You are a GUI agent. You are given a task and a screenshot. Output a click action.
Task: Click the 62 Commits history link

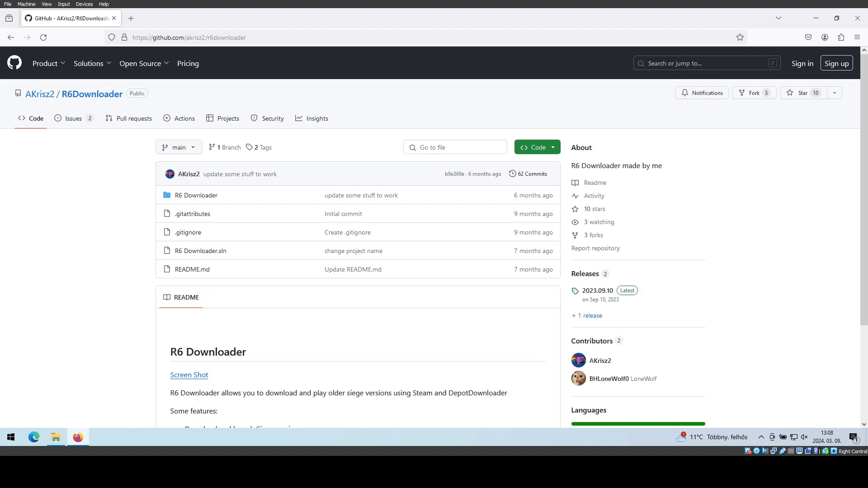528,174
